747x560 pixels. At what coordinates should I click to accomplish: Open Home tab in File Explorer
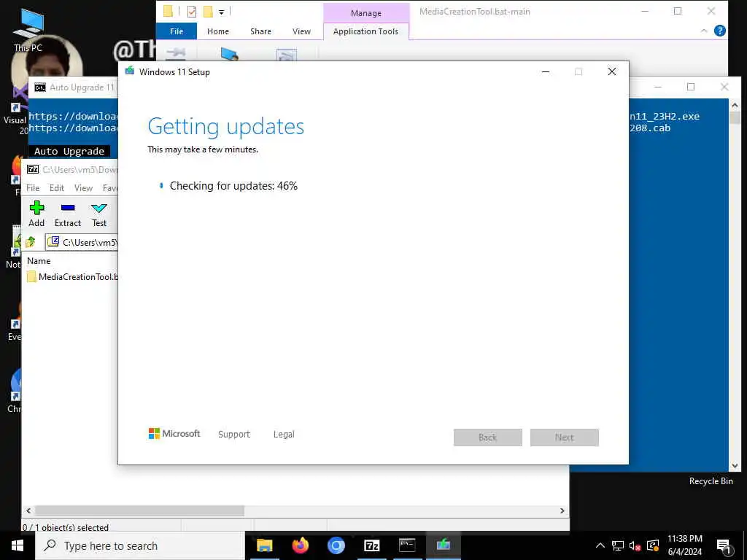[x=217, y=31]
